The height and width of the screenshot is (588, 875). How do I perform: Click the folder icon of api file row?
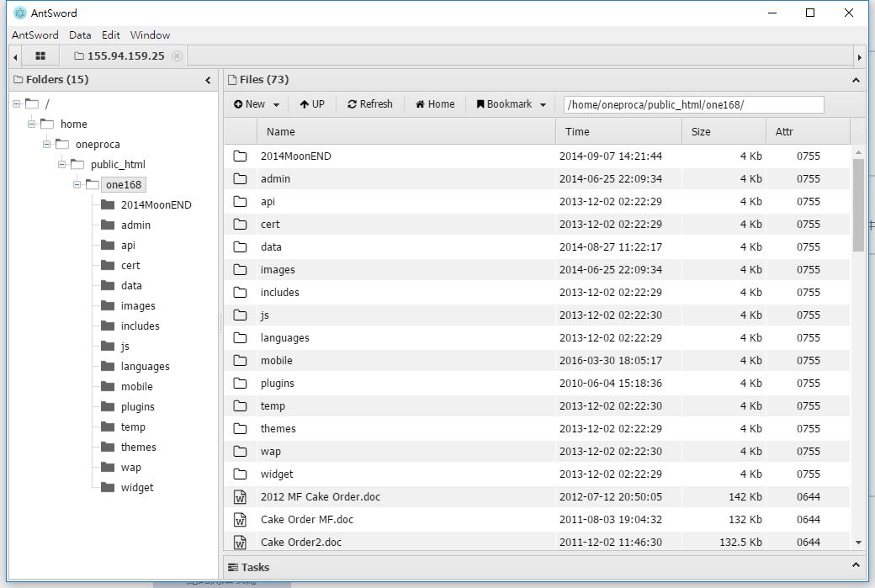(x=240, y=201)
